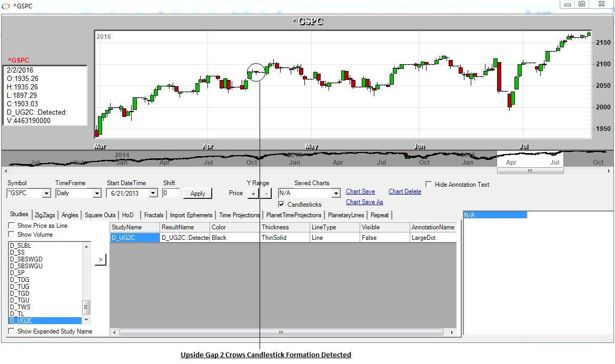This screenshot has height=364, width=615.
Task: Toggle the Candlesticks checkbox
Action: click(282, 204)
